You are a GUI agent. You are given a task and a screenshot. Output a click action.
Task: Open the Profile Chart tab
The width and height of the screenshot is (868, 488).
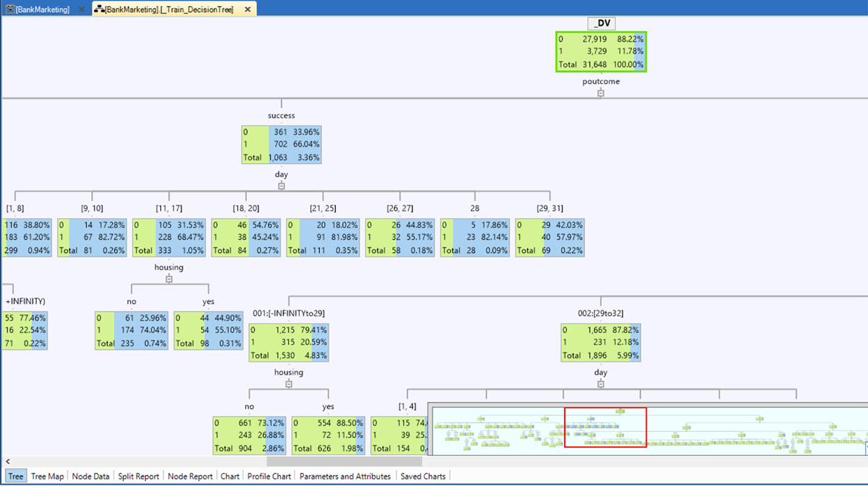coord(269,476)
